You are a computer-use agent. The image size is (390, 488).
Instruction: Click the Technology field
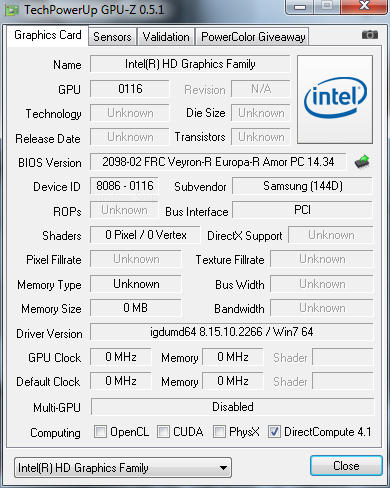pyautogui.click(x=130, y=113)
